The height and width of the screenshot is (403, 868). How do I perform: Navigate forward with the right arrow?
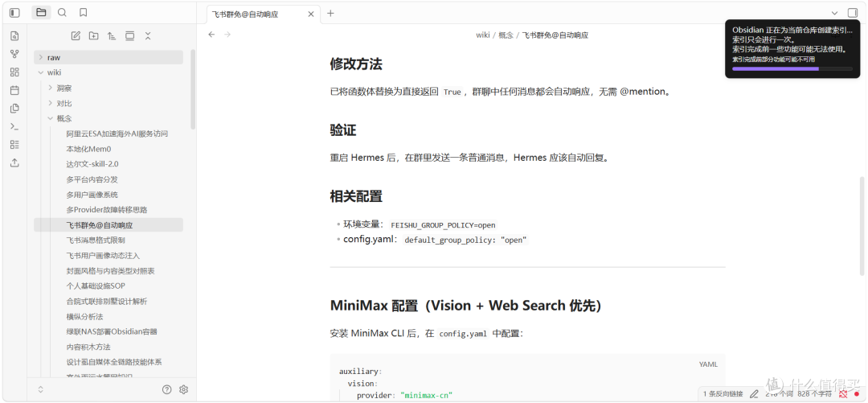click(227, 35)
